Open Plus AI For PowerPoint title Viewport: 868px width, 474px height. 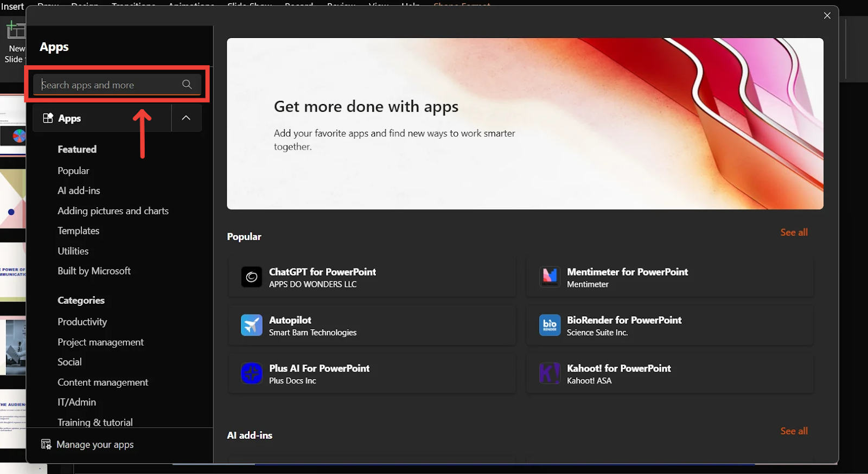click(x=319, y=368)
